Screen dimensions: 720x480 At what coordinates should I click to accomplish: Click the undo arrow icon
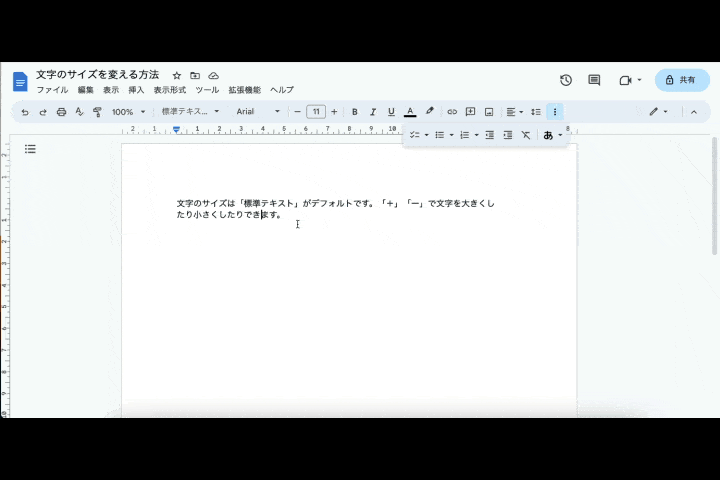[25, 112]
